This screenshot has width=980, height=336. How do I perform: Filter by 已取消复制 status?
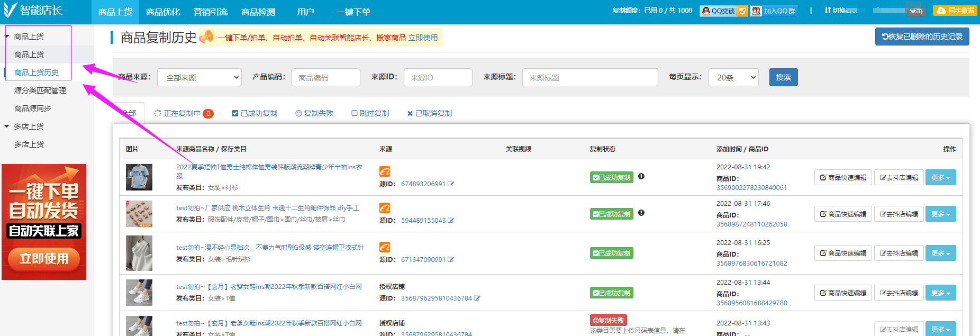tap(429, 113)
